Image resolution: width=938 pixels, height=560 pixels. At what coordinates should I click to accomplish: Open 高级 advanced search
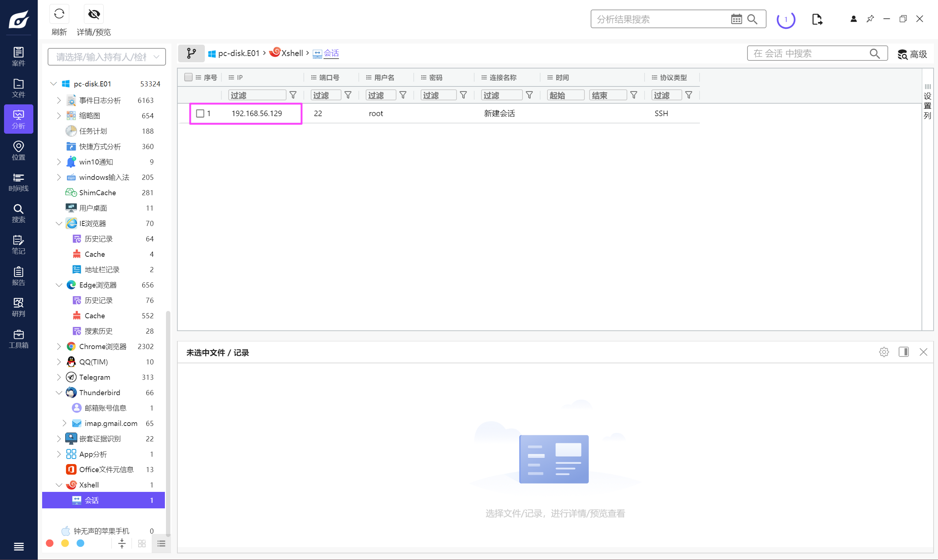click(x=912, y=54)
